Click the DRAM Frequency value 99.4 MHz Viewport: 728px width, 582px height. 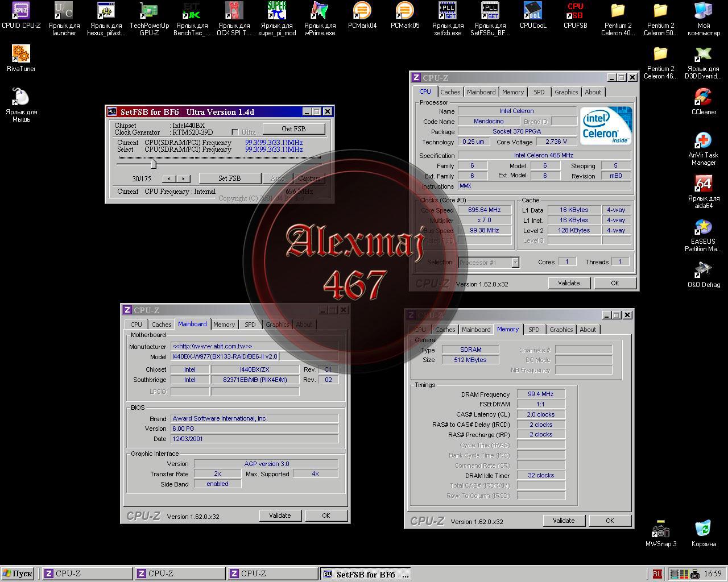click(x=540, y=394)
